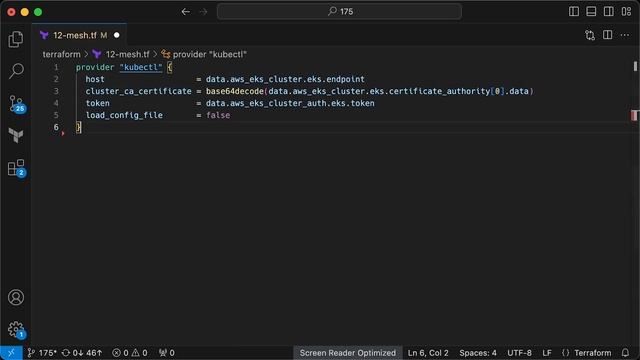Click line number 6 in the gutter
The image size is (640, 360).
[56, 127]
